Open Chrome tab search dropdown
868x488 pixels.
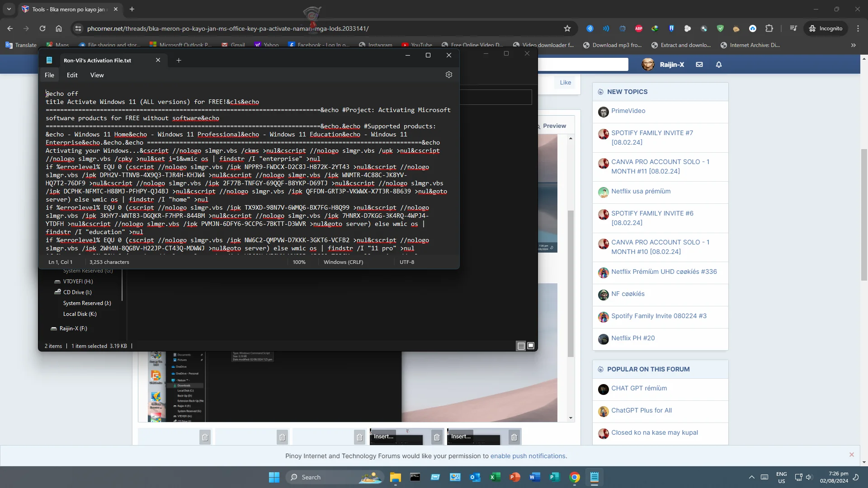point(9,9)
